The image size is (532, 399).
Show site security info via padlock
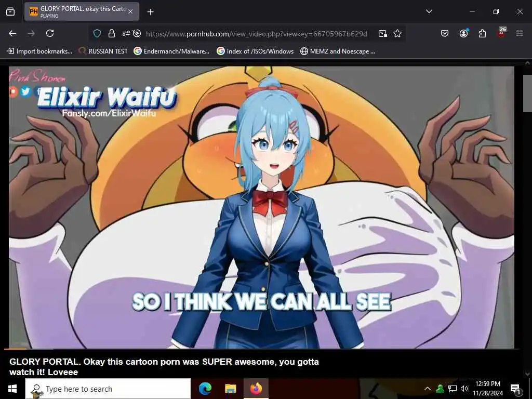tap(112, 33)
